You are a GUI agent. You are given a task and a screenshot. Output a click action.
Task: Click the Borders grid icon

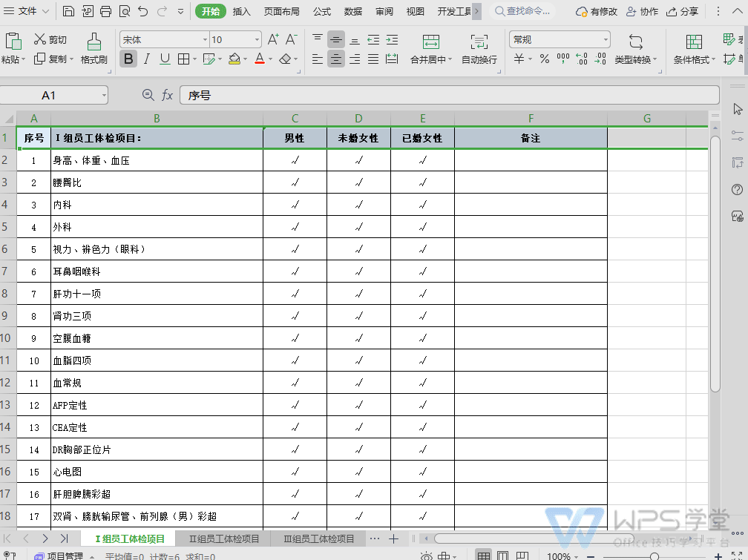(x=183, y=59)
